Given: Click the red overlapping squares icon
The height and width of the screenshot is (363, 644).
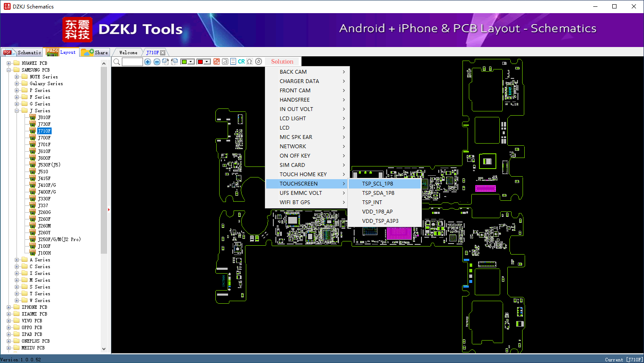Looking at the screenshot, I should point(217,61).
